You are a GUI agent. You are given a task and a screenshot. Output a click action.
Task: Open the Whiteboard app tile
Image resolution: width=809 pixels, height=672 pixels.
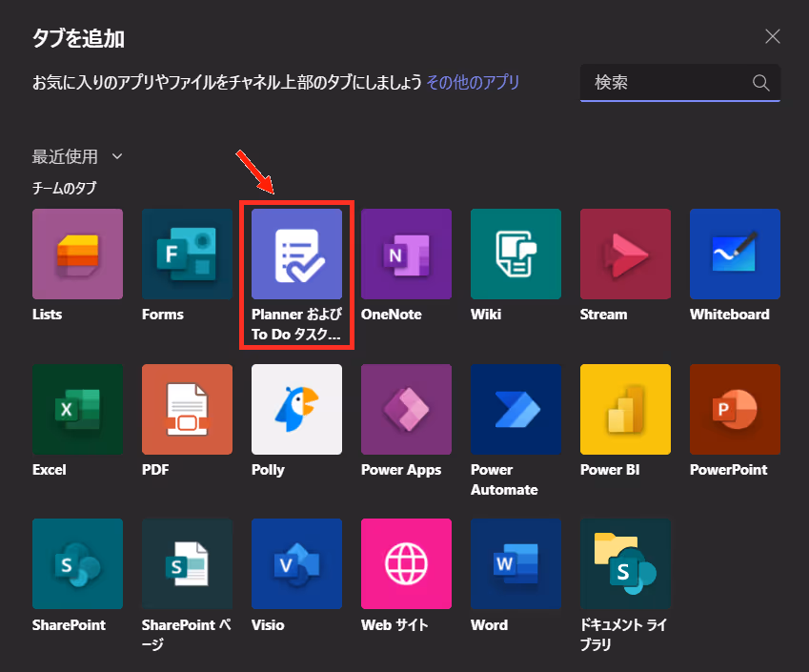[x=735, y=254]
